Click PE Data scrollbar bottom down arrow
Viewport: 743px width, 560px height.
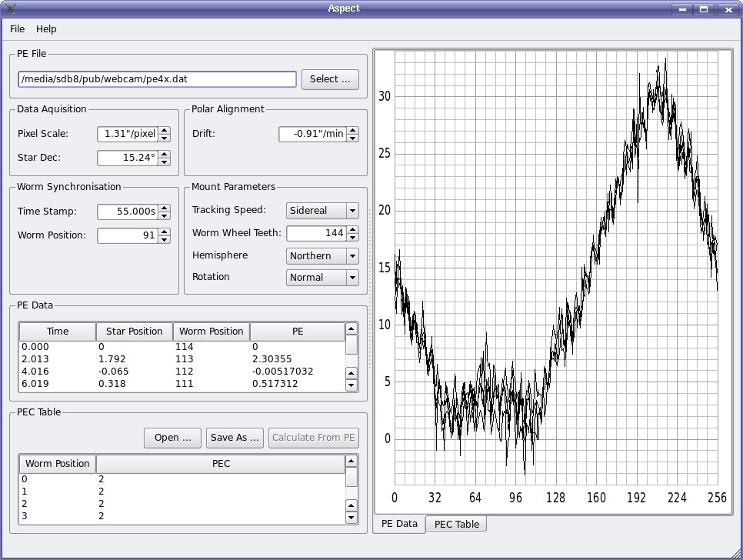352,385
